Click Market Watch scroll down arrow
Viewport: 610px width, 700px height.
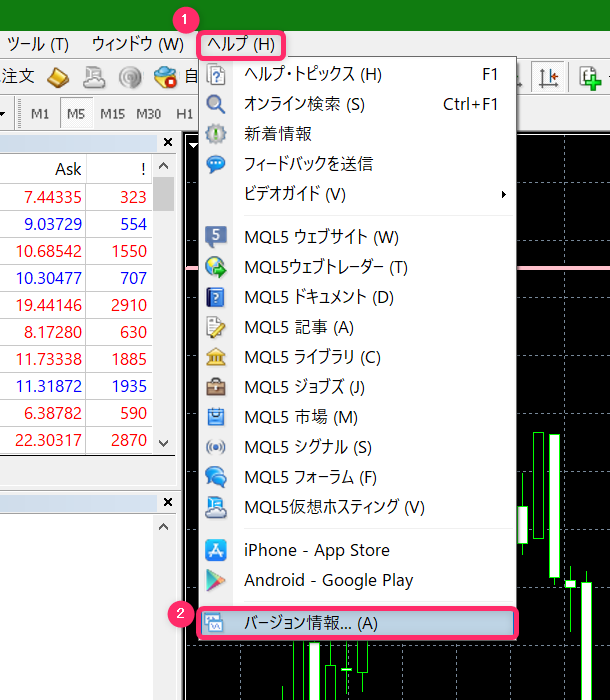point(163,443)
